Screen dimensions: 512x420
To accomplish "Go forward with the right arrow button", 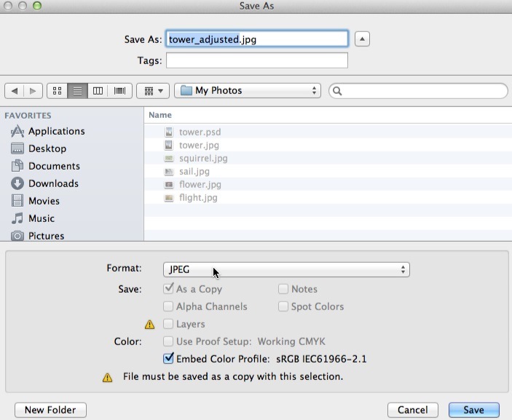I will pyautogui.click(x=33, y=91).
